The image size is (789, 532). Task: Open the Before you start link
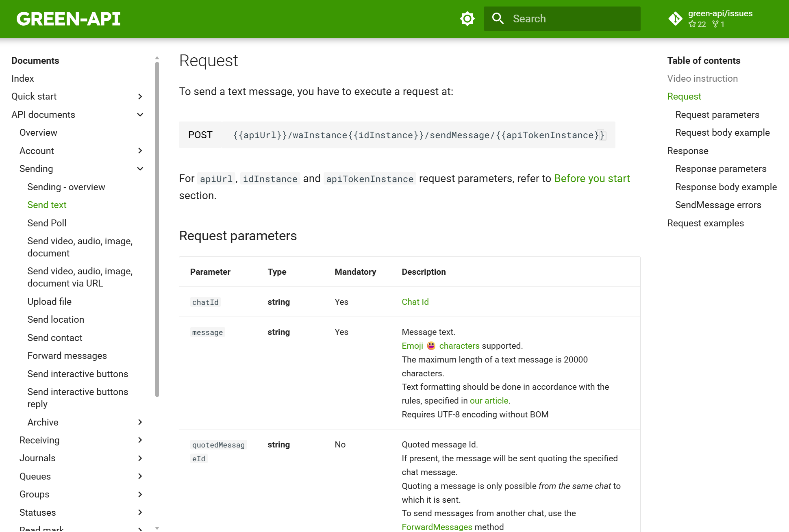tap(592, 178)
